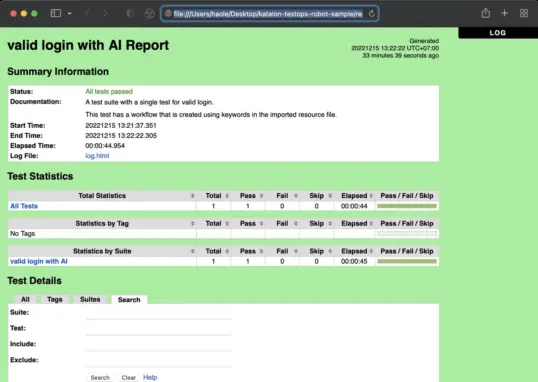The image size is (538, 382).
Task: Sort Statistics by Tag table by Elapsed
Action: 354,223
